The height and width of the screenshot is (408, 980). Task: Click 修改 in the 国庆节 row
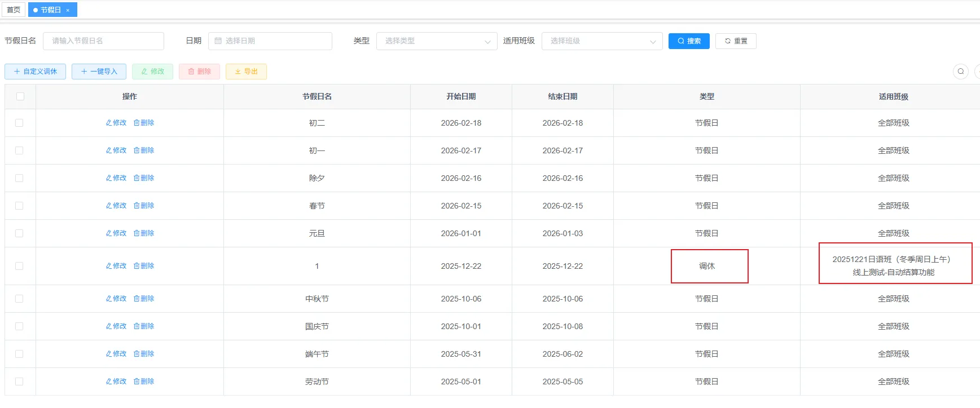(x=116, y=326)
